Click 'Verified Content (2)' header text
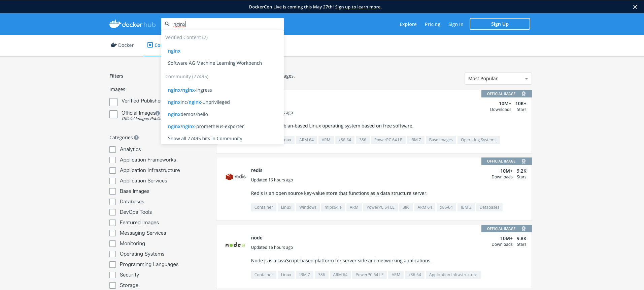Image resolution: width=644 pixels, height=290 pixels. click(186, 37)
